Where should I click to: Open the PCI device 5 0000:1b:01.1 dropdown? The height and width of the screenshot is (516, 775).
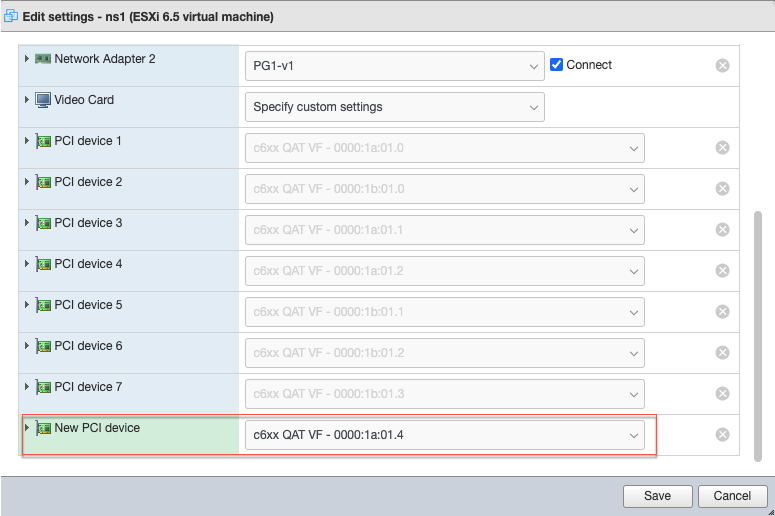(x=444, y=312)
